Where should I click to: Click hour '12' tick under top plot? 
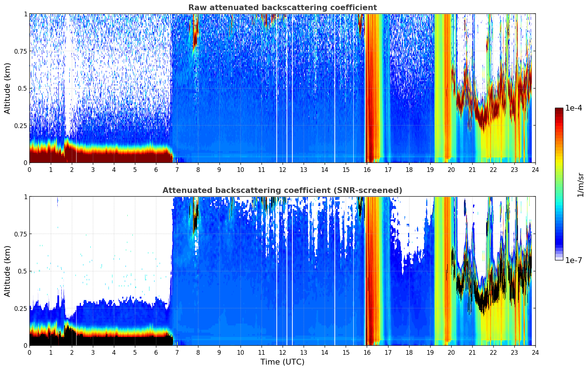(x=283, y=170)
